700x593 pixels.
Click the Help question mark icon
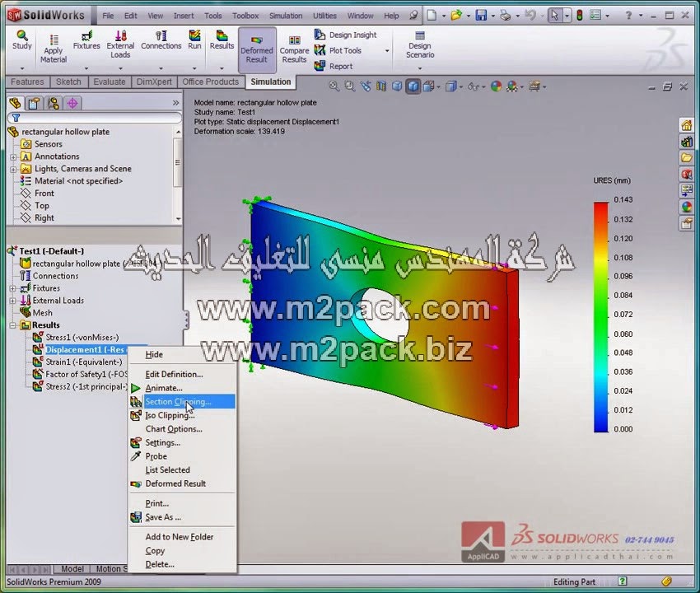click(628, 16)
